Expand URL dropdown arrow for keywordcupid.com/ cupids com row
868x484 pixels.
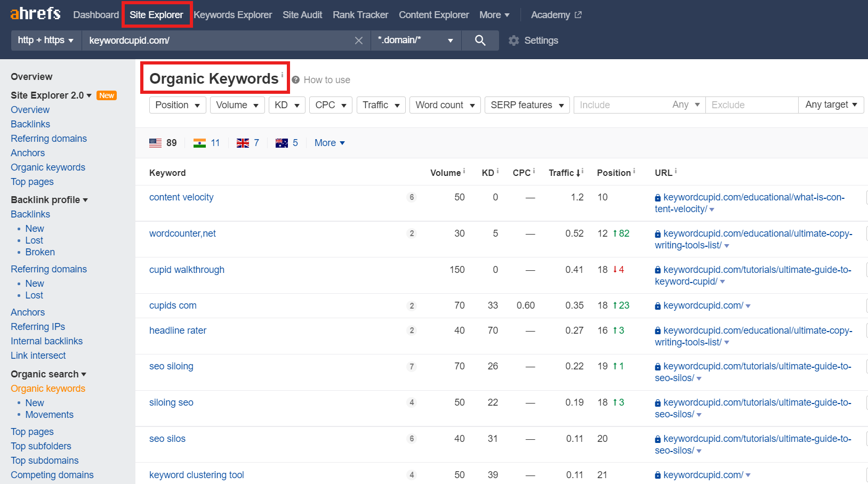748,306
